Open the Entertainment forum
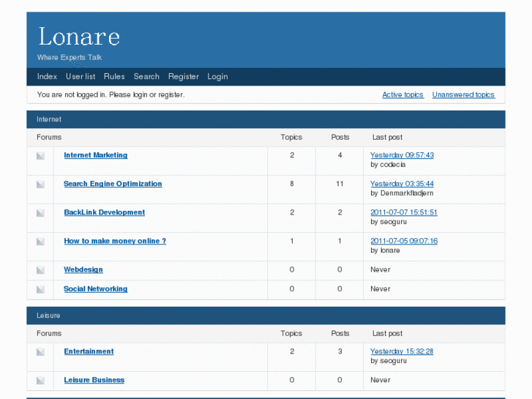This screenshot has width=532, height=399. click(x=89, y=351)
